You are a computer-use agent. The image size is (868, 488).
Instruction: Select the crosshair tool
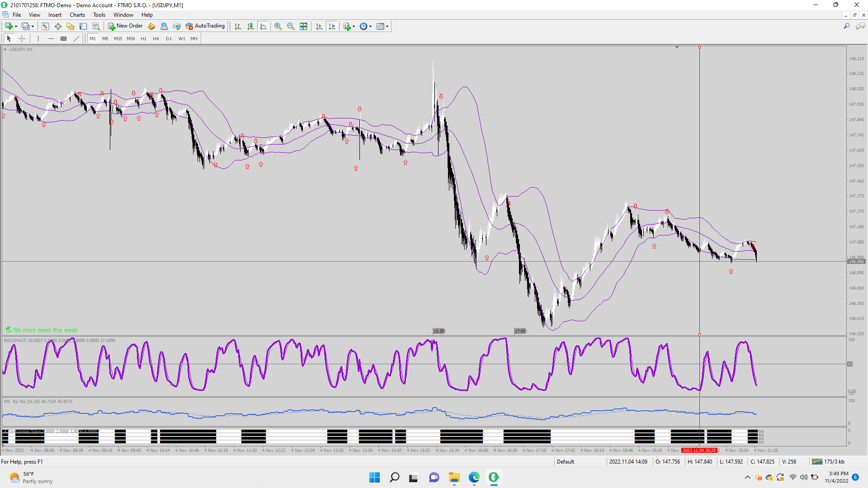(x=22, y=38)
